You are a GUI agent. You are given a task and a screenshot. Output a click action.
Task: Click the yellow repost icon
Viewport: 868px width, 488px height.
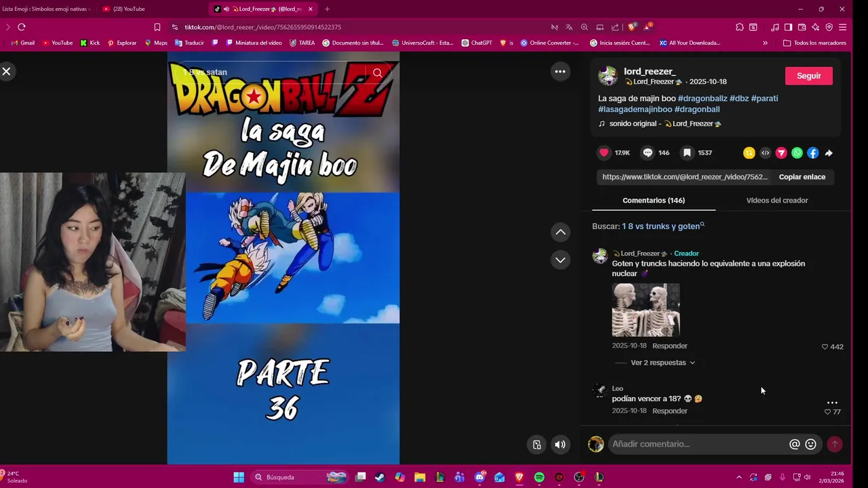[x=749, y=153]
